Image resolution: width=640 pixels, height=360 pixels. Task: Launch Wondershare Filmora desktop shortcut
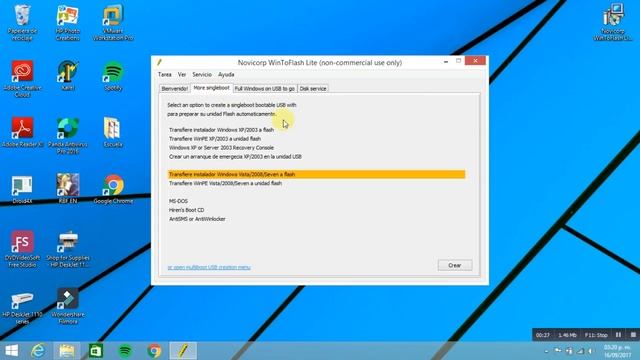[x=68, y=306]
